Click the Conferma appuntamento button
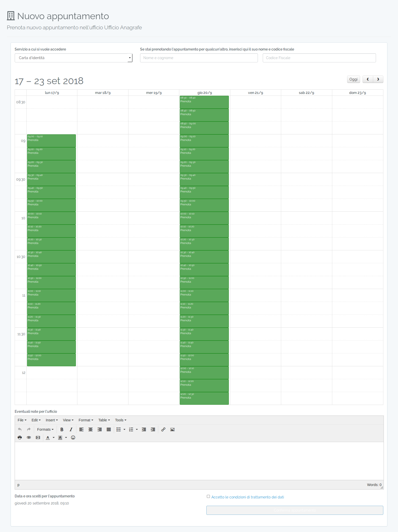This screenshot has height=532, width=398. (x=295, y=510)
